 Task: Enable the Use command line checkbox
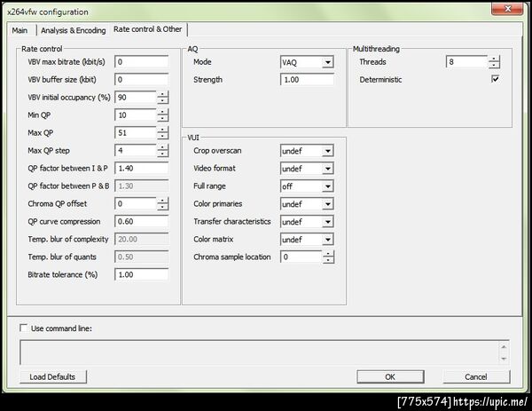pos(23,328)
